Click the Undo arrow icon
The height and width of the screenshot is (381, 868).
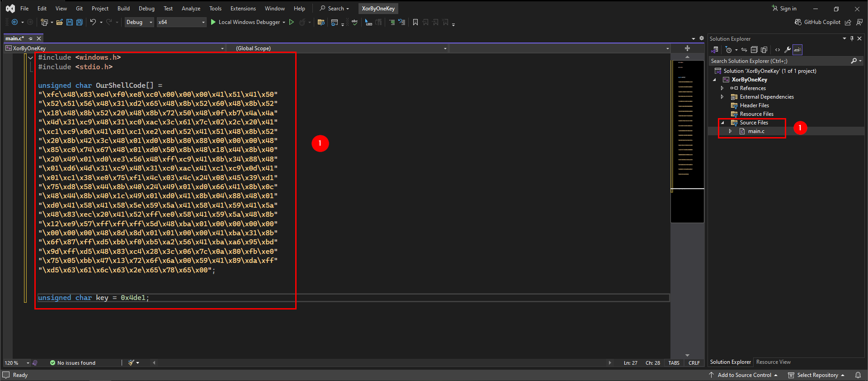pos(93,22)
